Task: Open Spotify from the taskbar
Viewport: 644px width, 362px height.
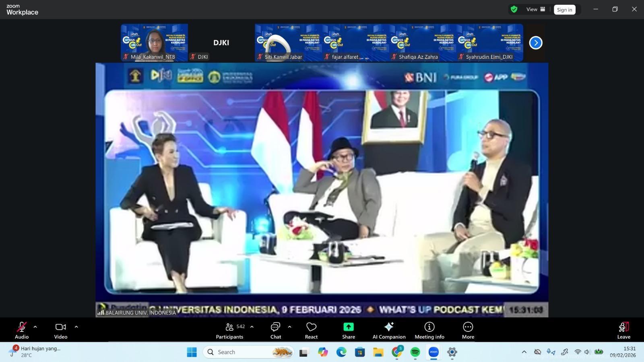Action: (x=415, y=352)
